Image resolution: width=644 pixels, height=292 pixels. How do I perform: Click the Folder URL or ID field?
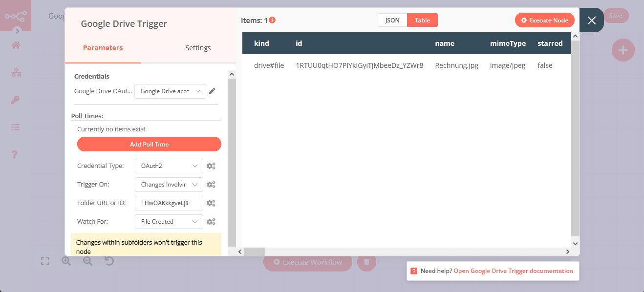pos(169,203)
